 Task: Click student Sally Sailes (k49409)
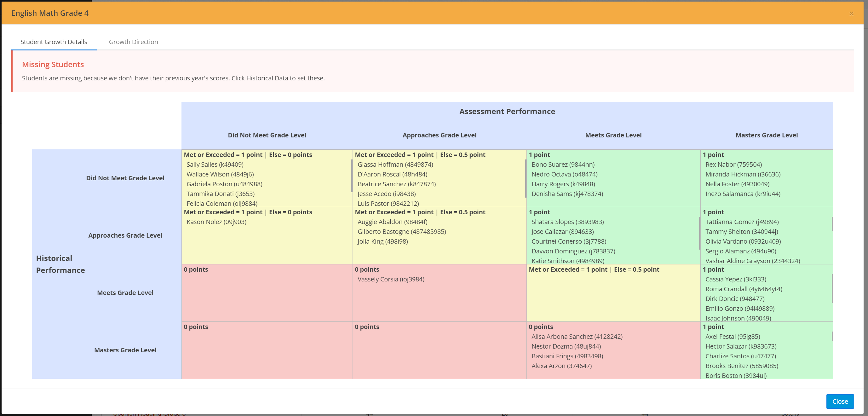click(215, 165)
